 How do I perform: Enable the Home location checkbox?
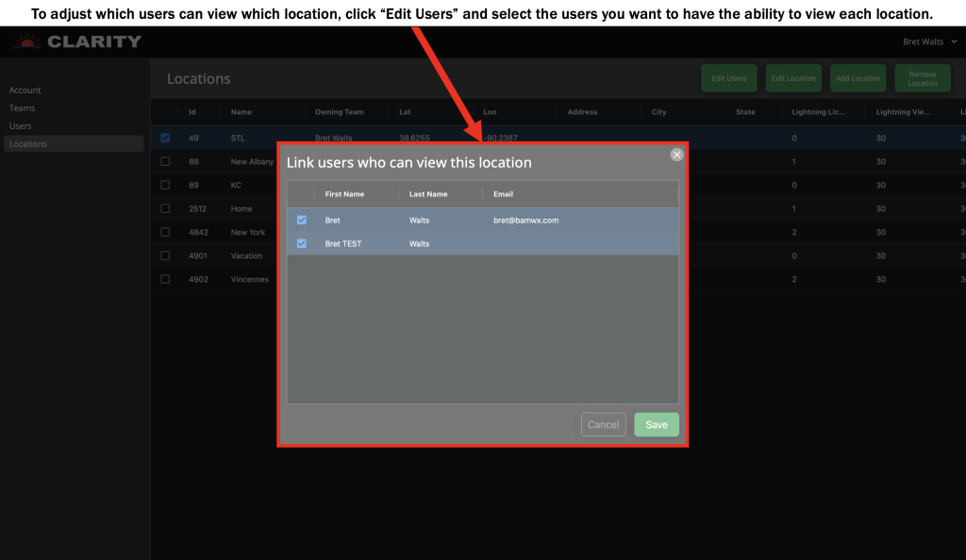pyautogui.click(x=165, y=208)
